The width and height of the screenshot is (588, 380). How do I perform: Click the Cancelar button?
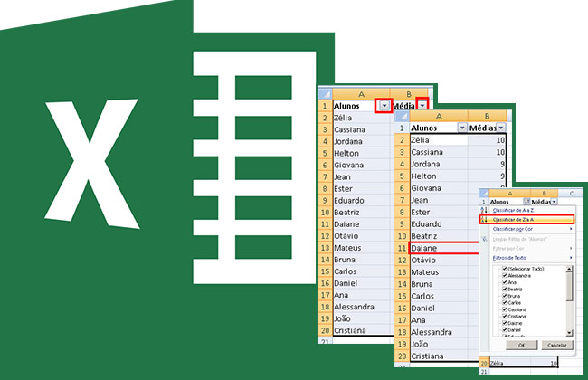(x=557, y=345)
